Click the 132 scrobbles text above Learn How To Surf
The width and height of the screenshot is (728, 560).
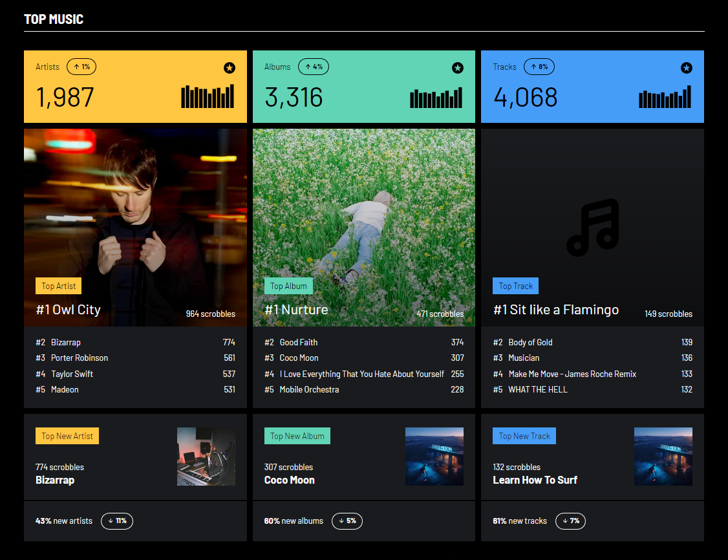click(517, 467)
